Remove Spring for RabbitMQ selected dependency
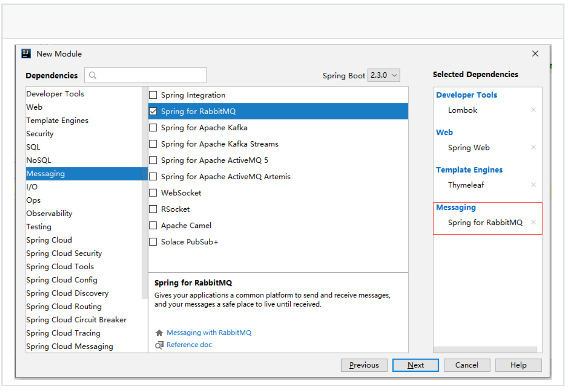Screen dimensions: 568x392 (533, 222)
